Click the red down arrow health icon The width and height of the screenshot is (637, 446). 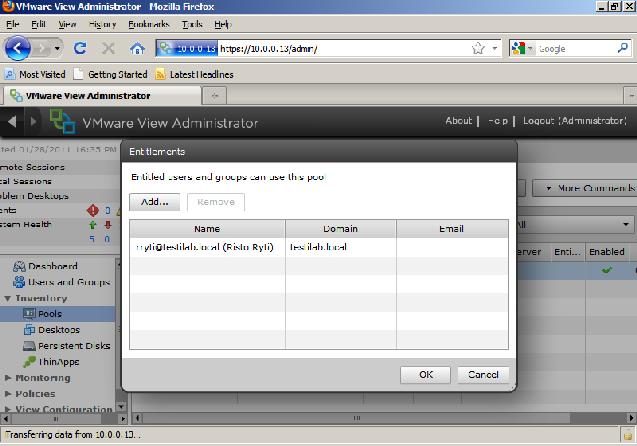pyautogui.click(x=108, y=225)
